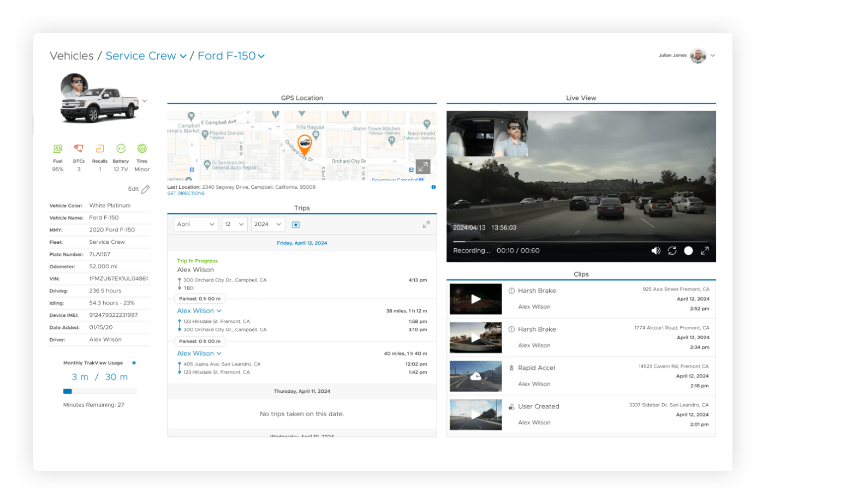Open the Ford F-150 vehicle dropdown

231,56
